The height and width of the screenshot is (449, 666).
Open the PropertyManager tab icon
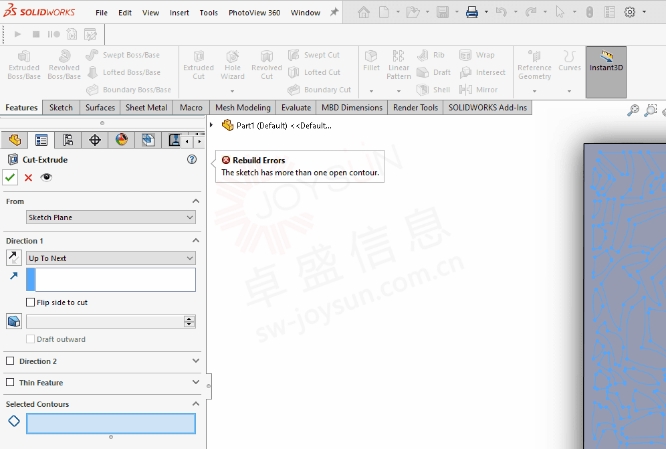41,140
